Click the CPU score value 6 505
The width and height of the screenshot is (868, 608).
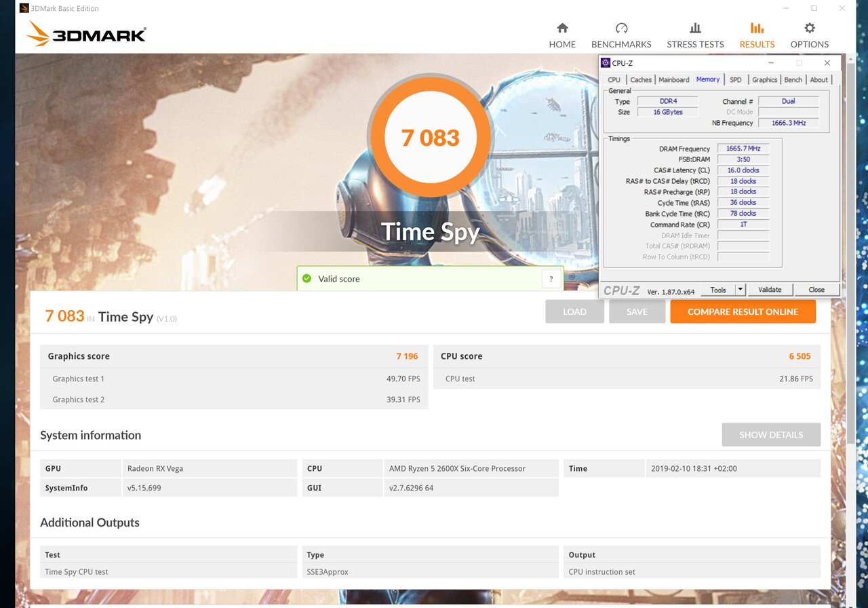[x=800, y=356]
